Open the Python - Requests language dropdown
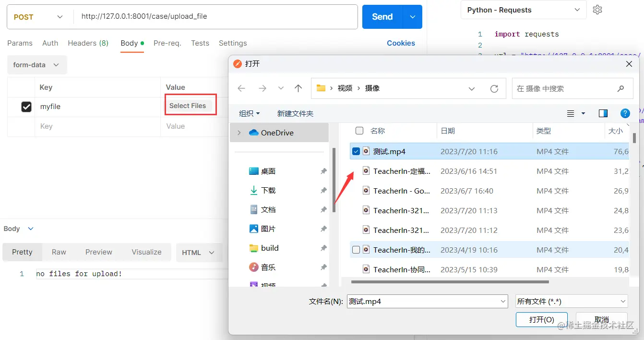The height and width of the screenshot is (340, 644). pos(524,10)
